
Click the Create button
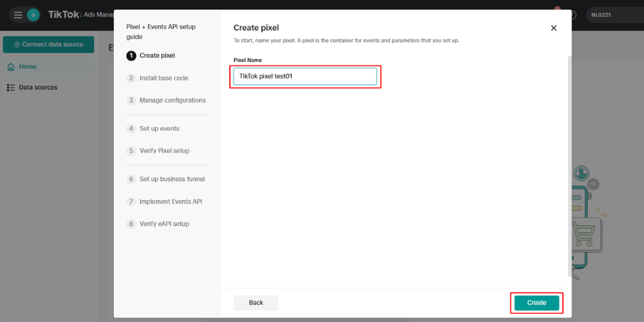tap(536, 303)
